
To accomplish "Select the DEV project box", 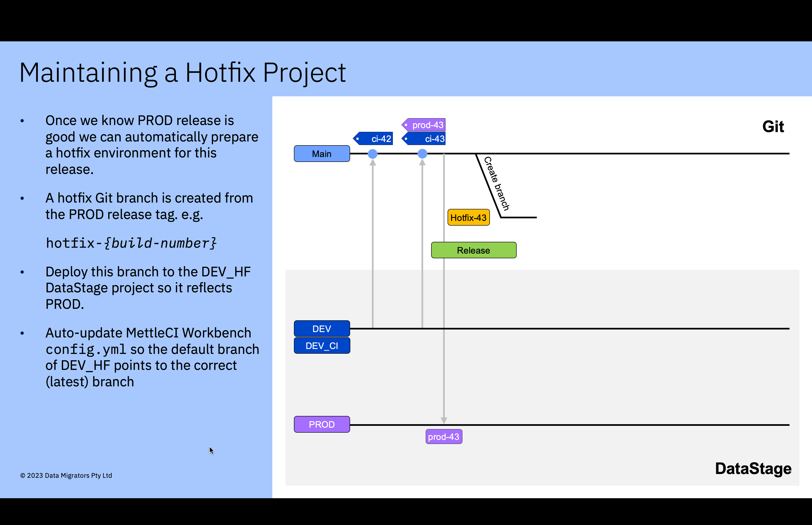I will point(322,329).
